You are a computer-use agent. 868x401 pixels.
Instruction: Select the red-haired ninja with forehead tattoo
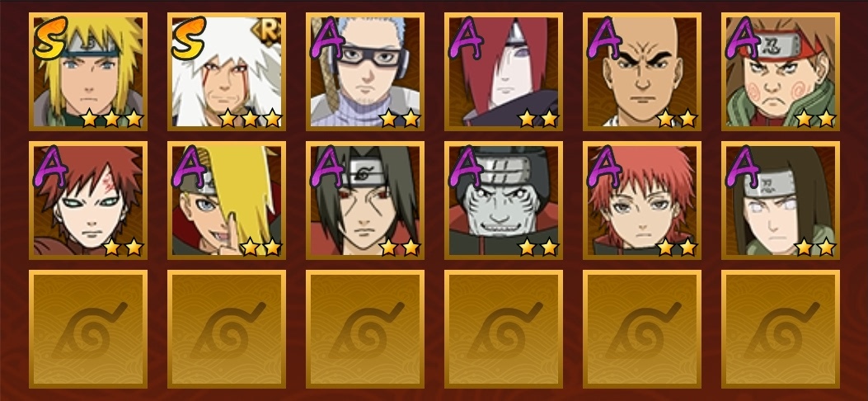pos(88,200)
